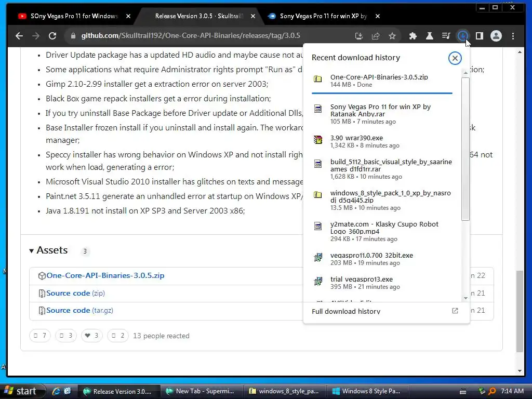The image size is (532, 399).
Task: Click the download list scroll down arrow
Action: 465,298
